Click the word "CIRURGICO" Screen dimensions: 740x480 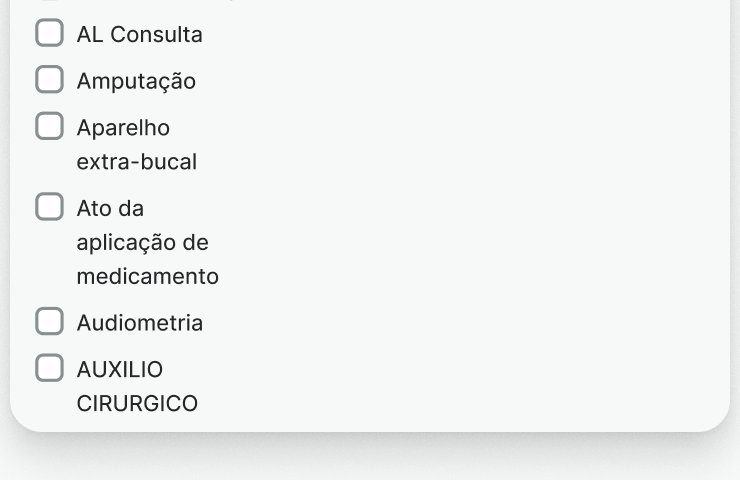(x=137, y=404)
